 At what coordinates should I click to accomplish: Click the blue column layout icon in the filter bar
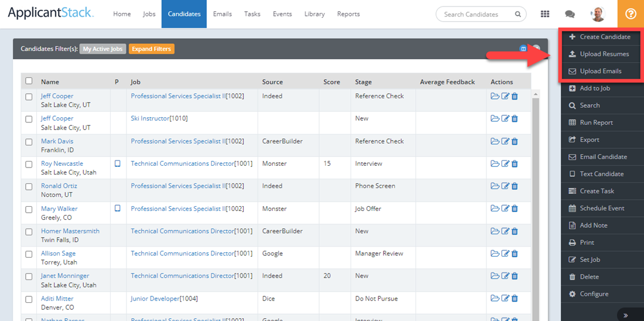[523, 49]
